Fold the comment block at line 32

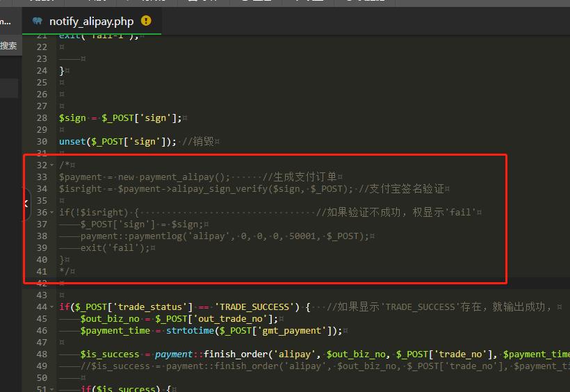[x=52, y=165]
